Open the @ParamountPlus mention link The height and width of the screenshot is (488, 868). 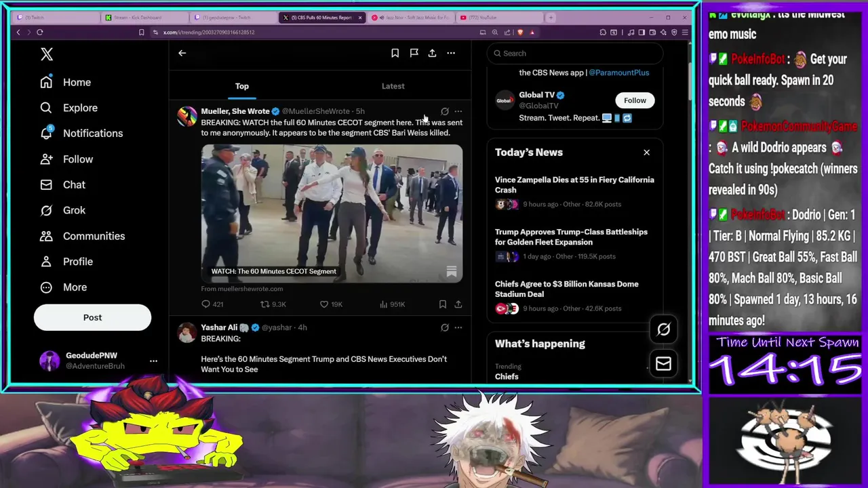[618, 73]
